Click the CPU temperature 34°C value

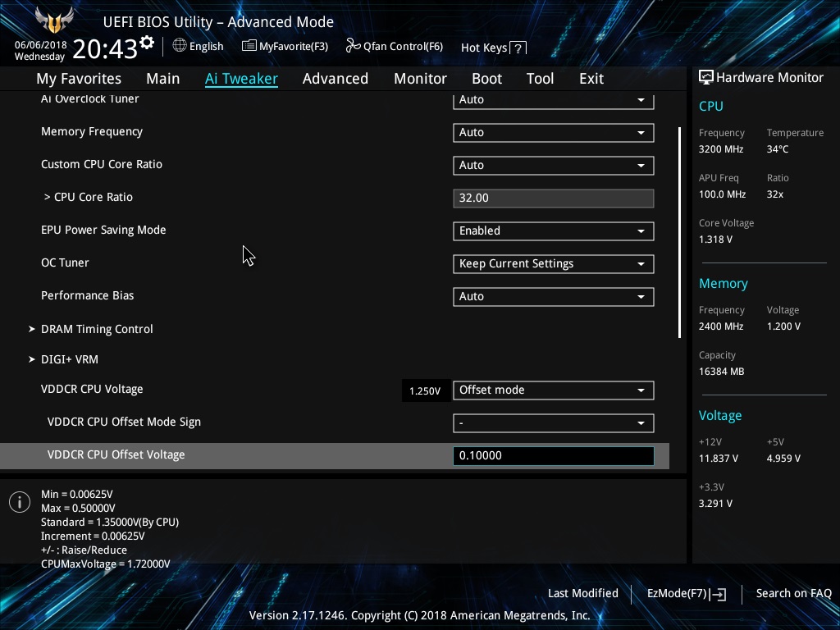pyautogui.click(x=778, y=149)
